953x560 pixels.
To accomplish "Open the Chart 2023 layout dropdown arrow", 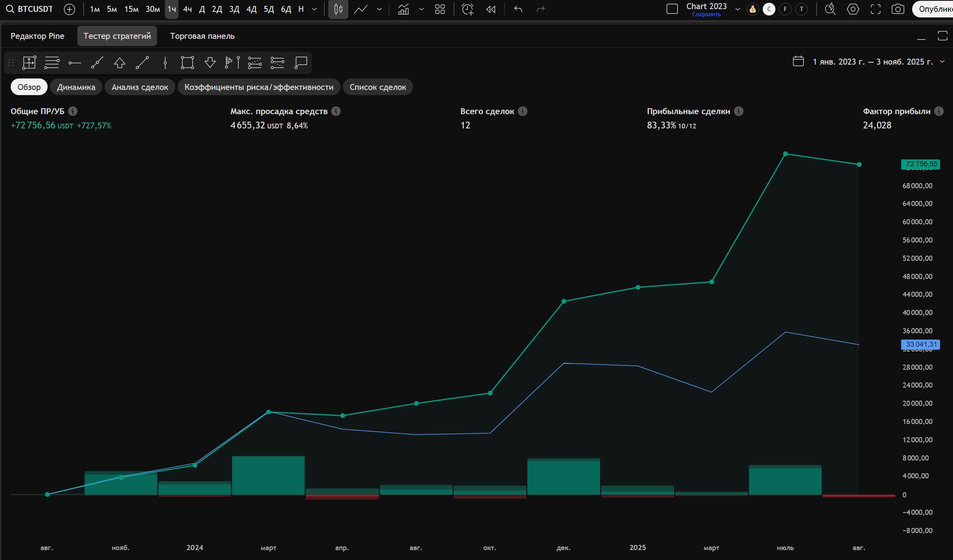I will coord(737,9).
